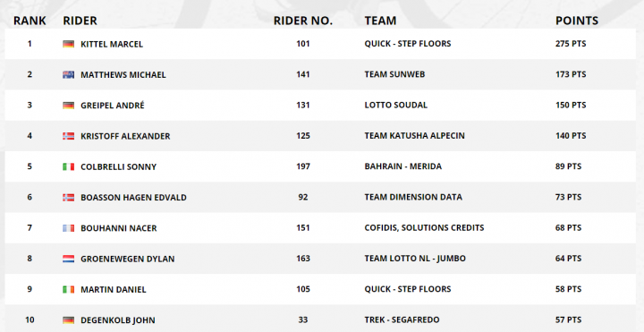Click the German flag beside Kittel Marcel
Image resolution: width=644 pixels, height=332 pixels.
[x=68, y=44]
